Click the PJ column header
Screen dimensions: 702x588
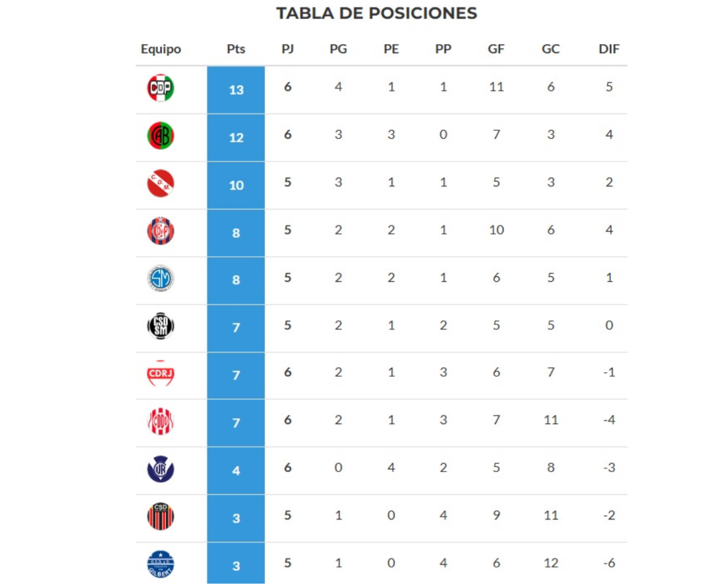click(x=288, y=49)
